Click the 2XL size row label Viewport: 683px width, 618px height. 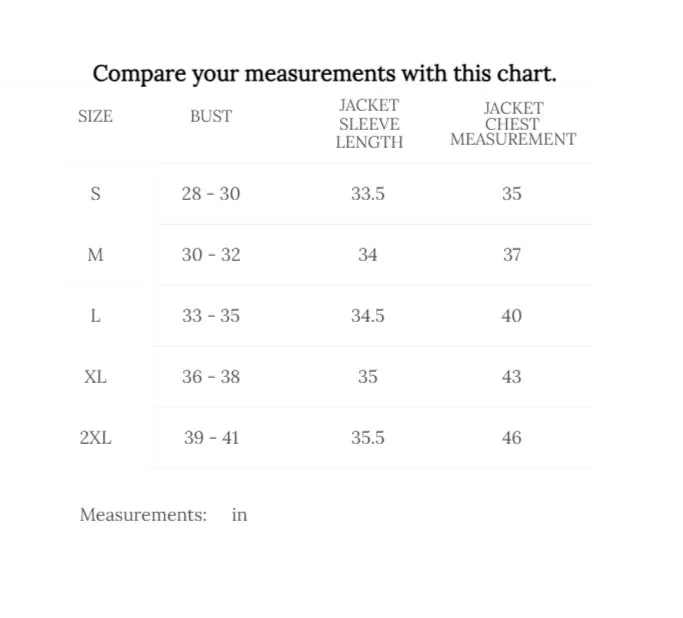click(95, 438)
